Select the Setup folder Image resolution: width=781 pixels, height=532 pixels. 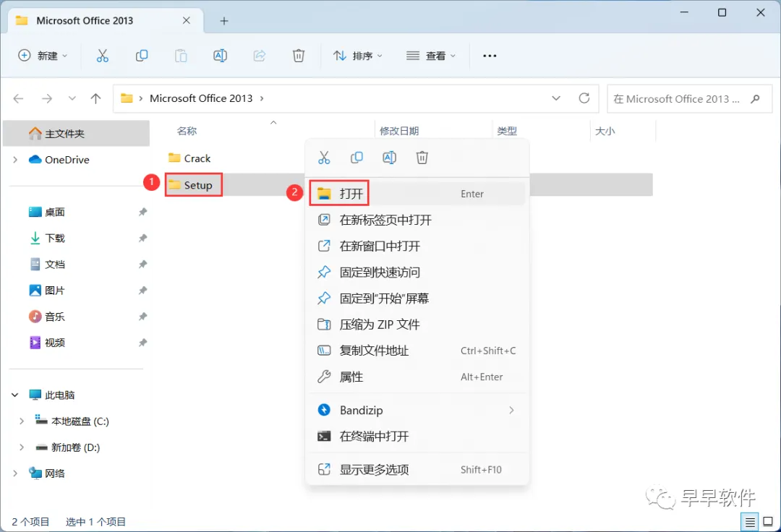[x=190, y=185]
